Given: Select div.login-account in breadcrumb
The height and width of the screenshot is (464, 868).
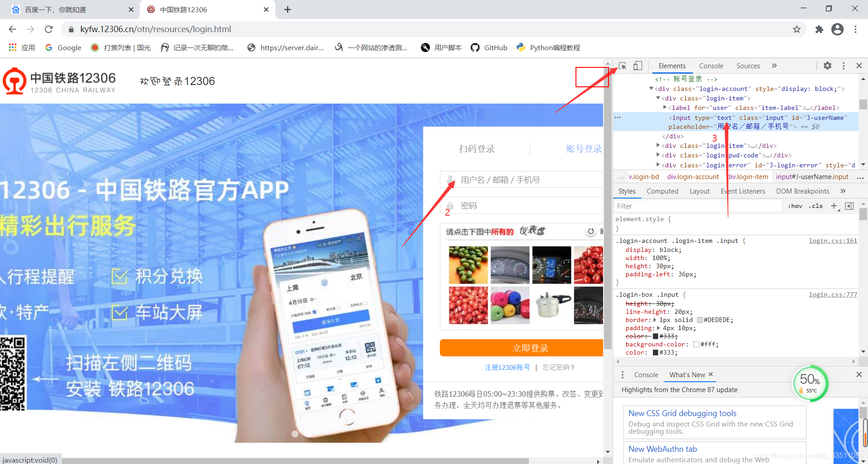Looking at the screenshot, I should tap(693, 177).
